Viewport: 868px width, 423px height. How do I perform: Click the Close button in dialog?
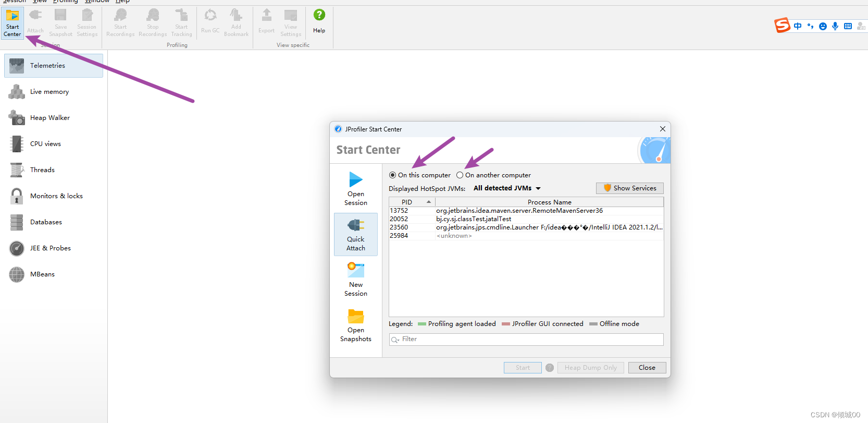pyautogui.click(x=647, y=368)
